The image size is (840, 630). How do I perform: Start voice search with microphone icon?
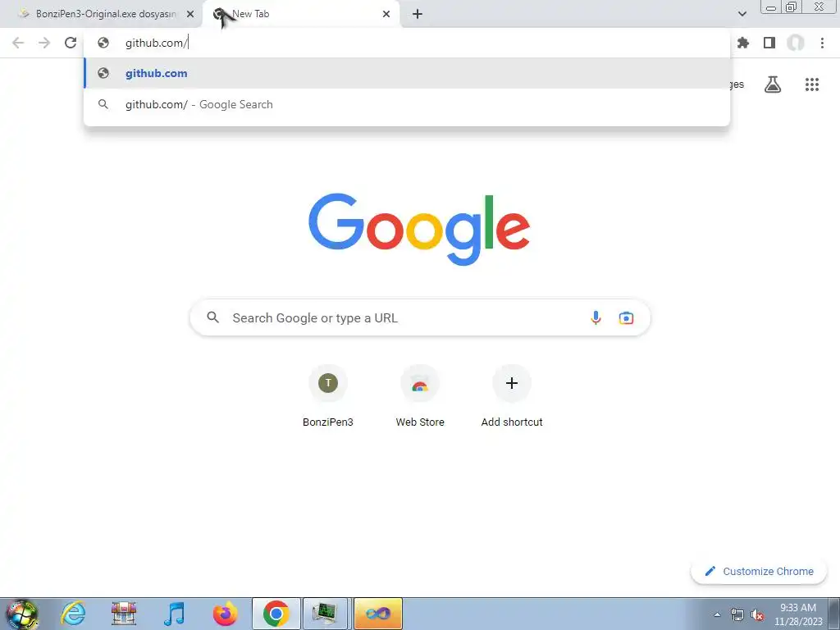click(x=596, y=317)
